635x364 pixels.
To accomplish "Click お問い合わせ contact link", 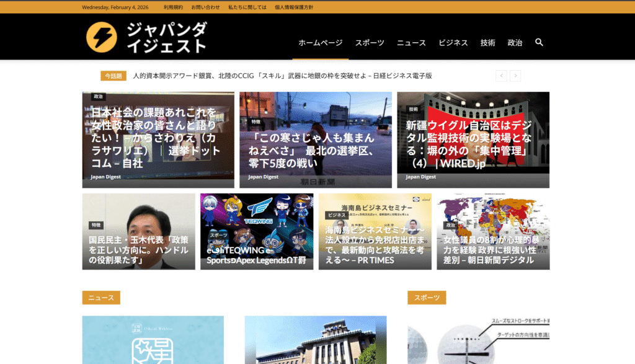I will tap(205, 7).
